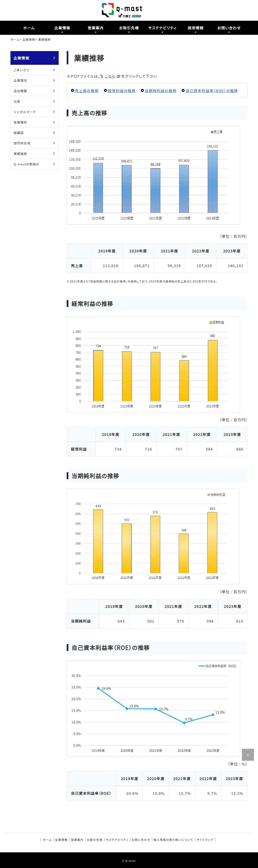Open footer ホーム link
This screenshot has height=868, width=258.
pos(47,840)
